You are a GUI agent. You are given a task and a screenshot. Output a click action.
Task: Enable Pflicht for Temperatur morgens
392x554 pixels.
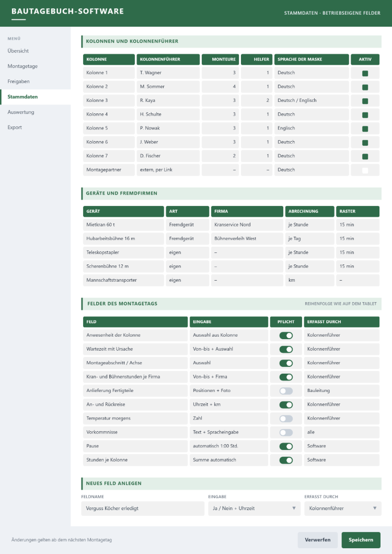286,419
